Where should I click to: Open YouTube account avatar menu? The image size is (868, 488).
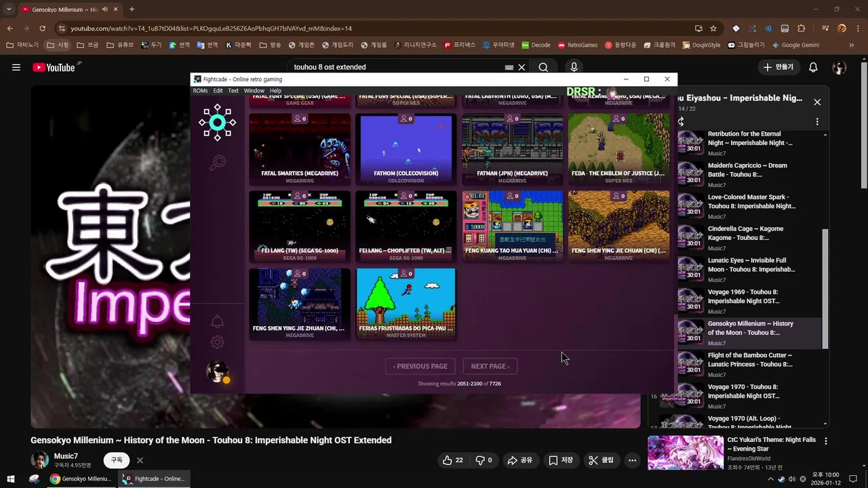(840, 67)
